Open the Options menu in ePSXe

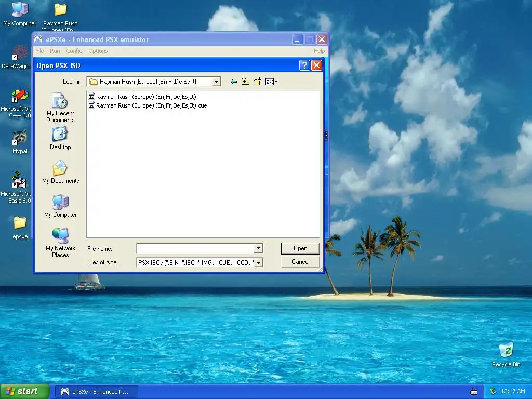(98, 51)
